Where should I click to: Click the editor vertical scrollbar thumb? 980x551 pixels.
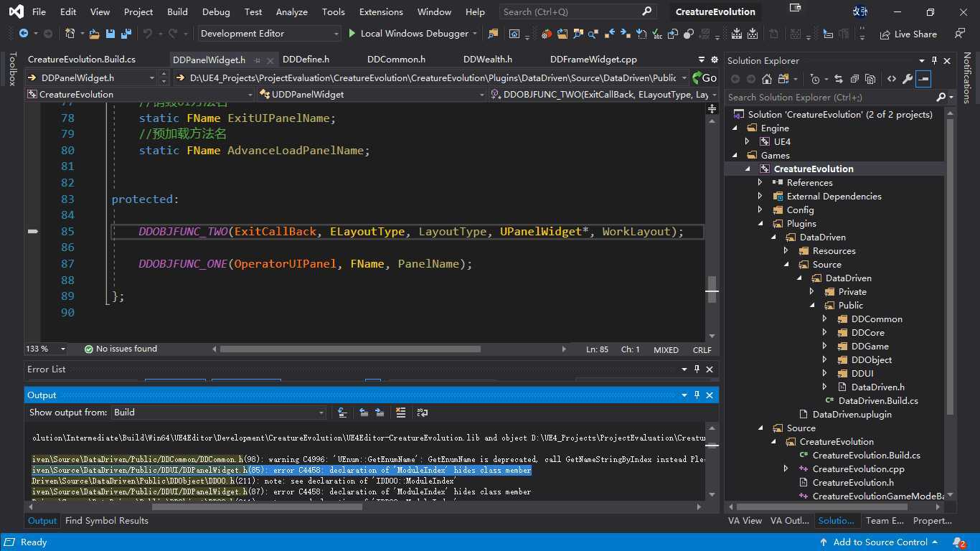[x=712, y=290]
